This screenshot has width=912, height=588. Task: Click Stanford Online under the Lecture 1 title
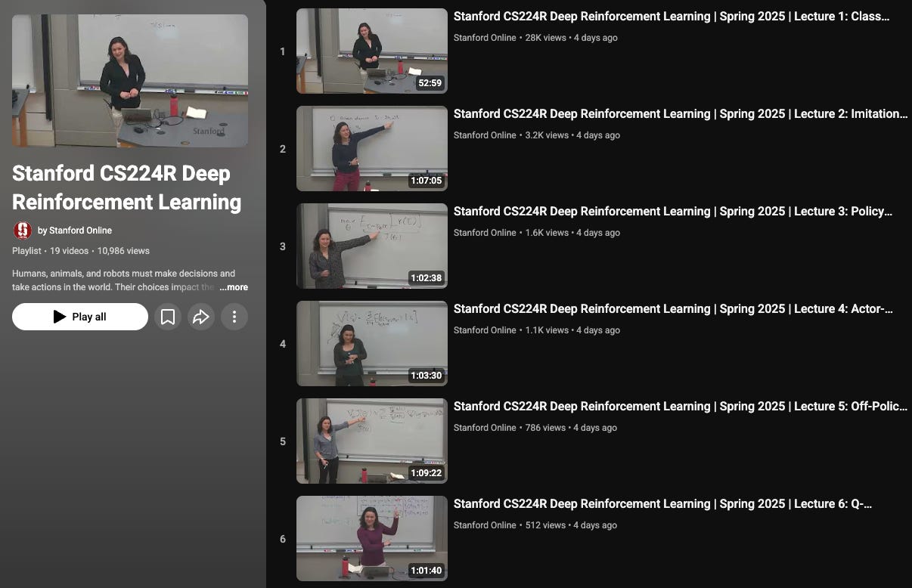(485, 38)
